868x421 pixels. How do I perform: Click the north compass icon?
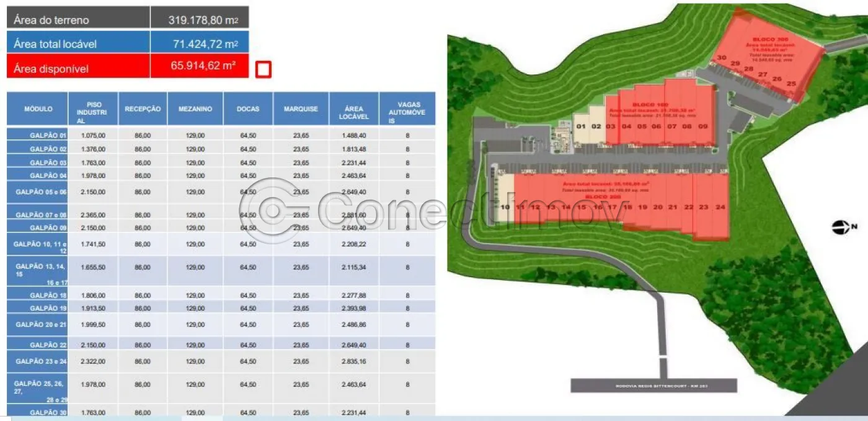841,228
